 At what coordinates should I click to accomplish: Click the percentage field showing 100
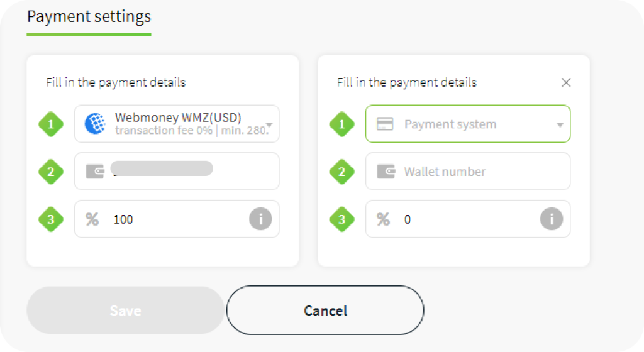[177, 219]
